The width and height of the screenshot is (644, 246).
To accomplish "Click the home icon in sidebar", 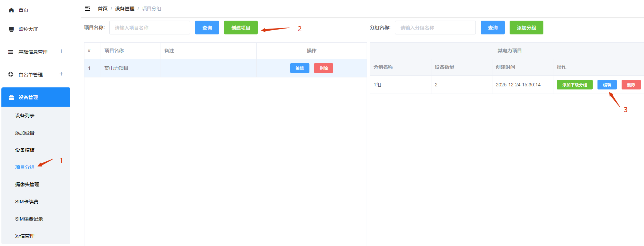I will click(11, 10).
